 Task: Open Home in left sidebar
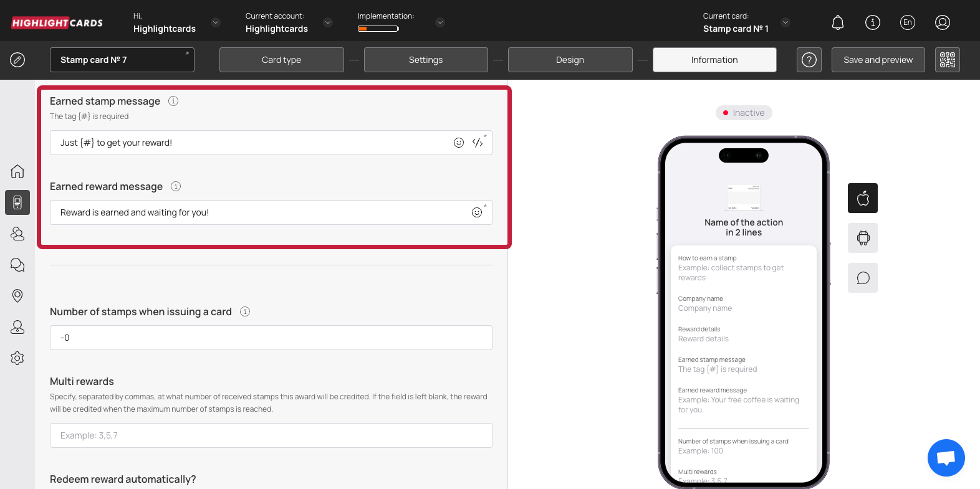(17, 171)
